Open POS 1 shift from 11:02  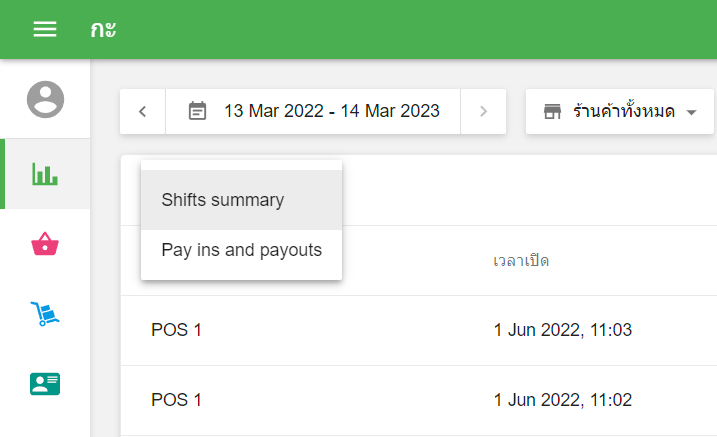(176, 400)
